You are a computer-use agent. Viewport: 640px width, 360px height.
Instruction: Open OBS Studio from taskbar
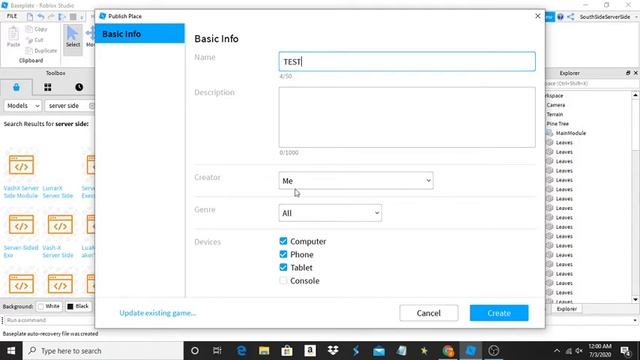(493, 351)
